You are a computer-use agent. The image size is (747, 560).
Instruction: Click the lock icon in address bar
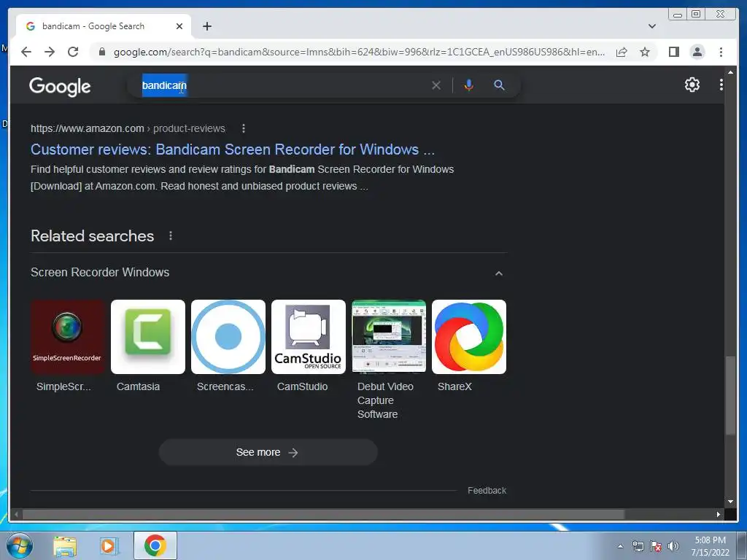101,52
